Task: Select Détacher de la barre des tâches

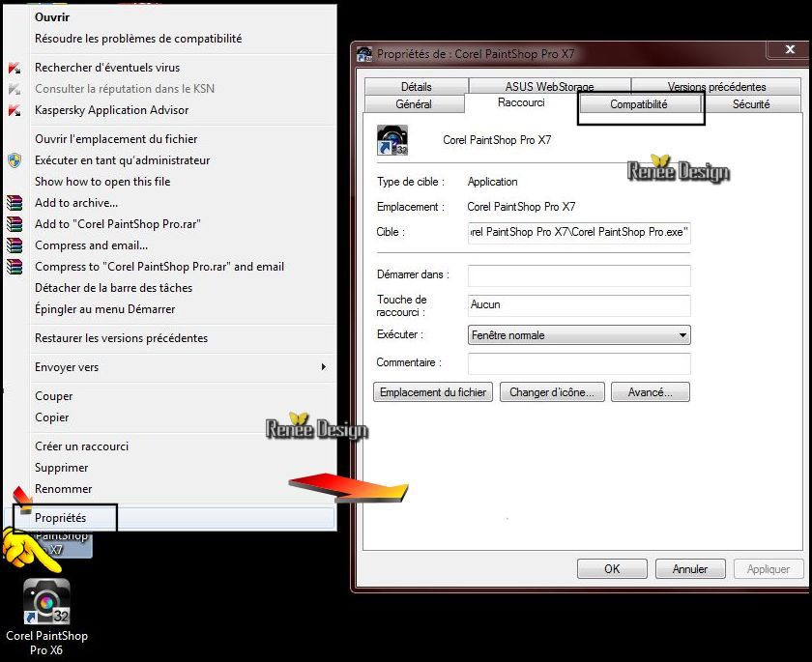Action: (x=113, y=288)
